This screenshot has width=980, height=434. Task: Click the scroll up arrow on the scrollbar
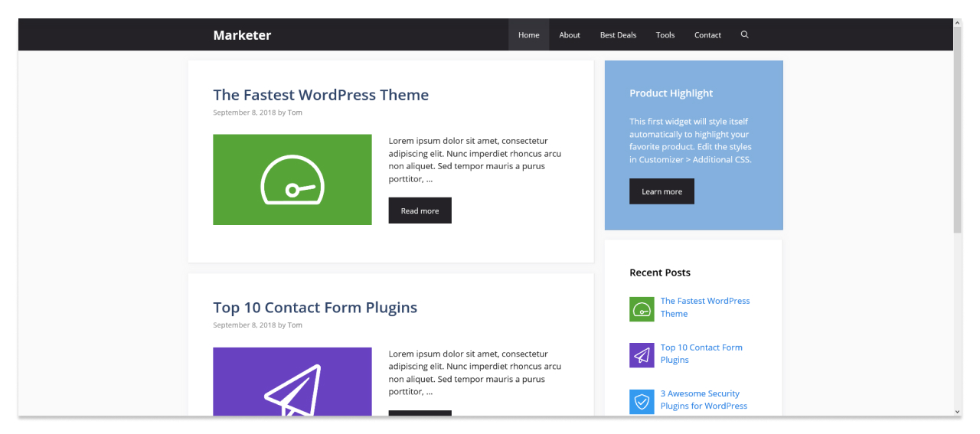click(x=957, y=23)
